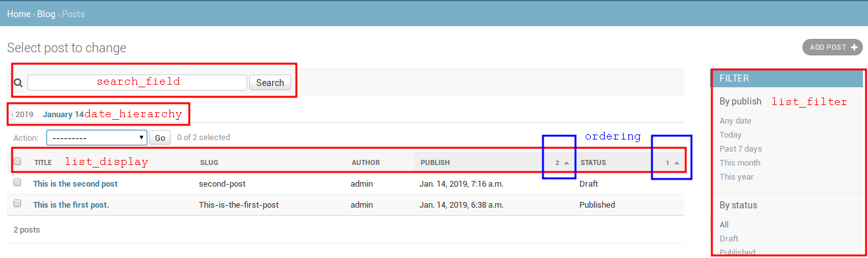Check the box for the second post

(x=18, y=183)
